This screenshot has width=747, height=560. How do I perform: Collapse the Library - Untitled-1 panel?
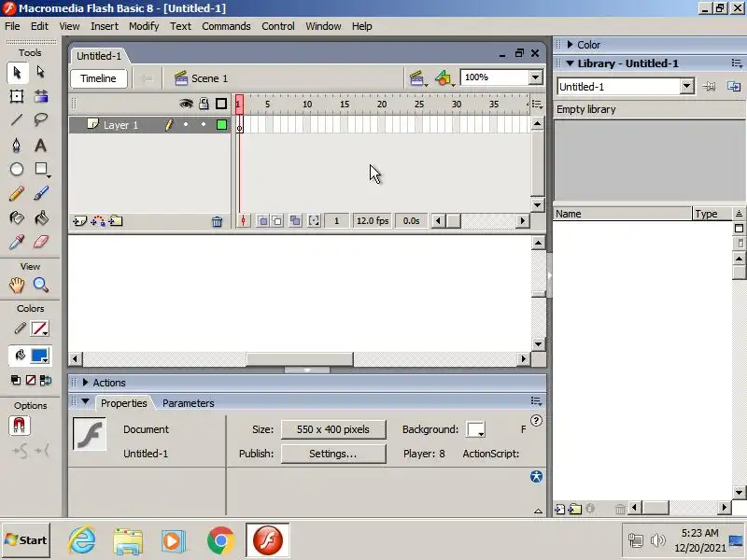570,63
